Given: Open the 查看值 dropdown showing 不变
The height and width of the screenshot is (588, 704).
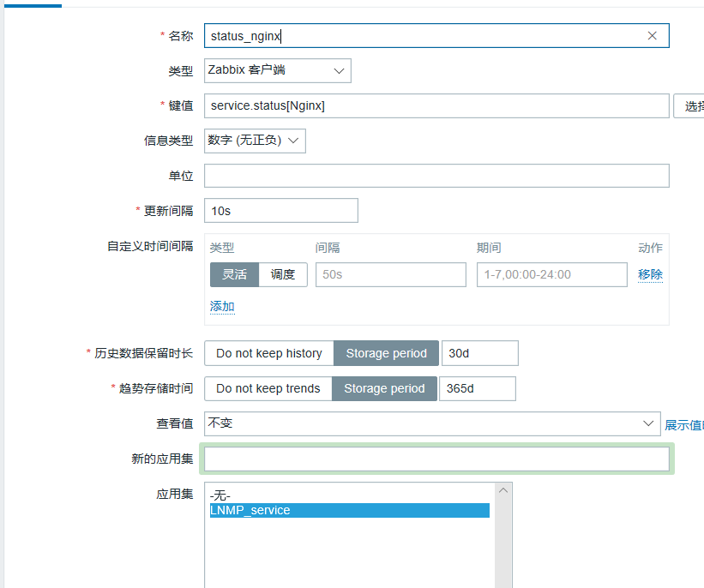Looking at the screenshot, I should [x=432, y=423].
